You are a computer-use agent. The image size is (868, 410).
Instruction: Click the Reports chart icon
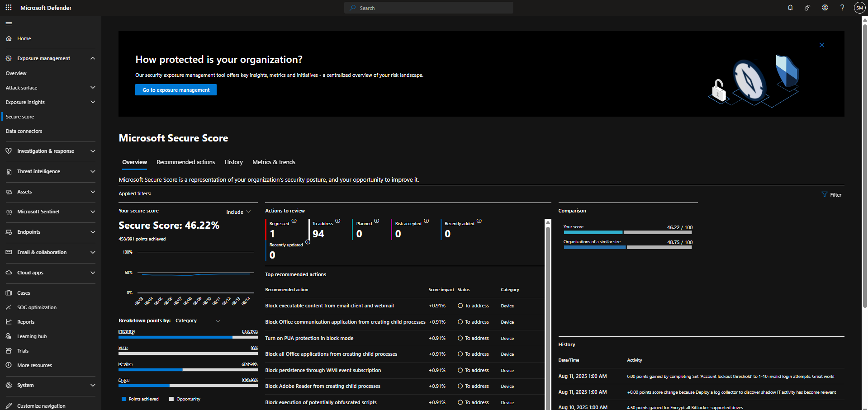pyautogui.click(x=9, y=322)
